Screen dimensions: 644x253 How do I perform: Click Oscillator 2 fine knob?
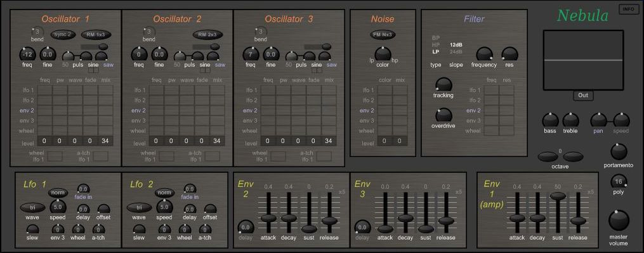(x=159, y=55)
